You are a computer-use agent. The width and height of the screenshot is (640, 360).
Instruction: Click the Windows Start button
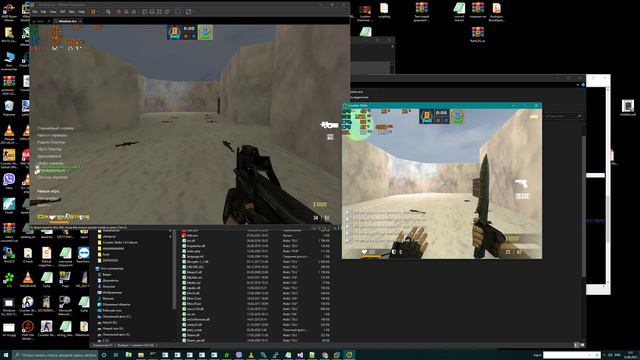point(6,355)
